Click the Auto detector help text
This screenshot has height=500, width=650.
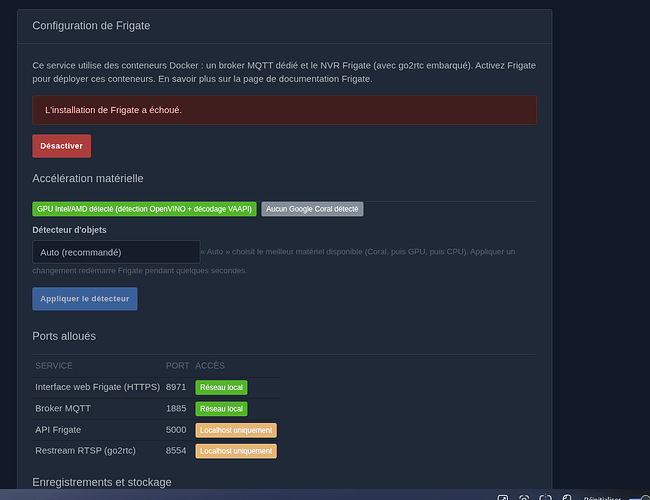274,261
